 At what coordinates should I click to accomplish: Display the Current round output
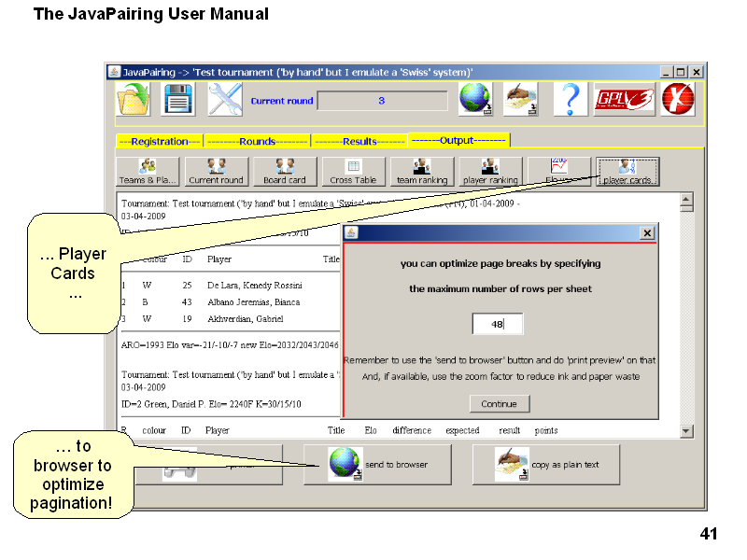(x=216, y=172)
